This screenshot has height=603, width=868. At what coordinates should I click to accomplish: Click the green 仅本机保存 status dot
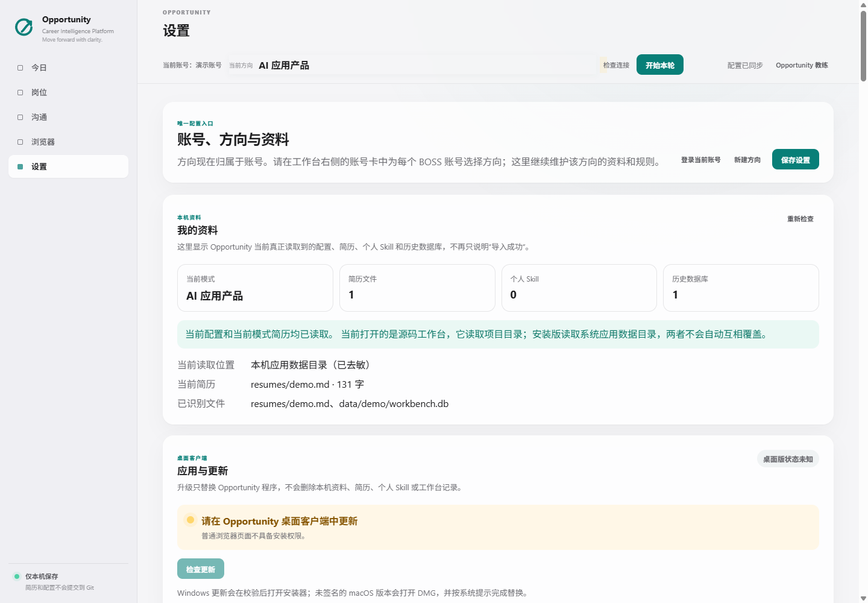pyautogui.click(x=17, y=576)
